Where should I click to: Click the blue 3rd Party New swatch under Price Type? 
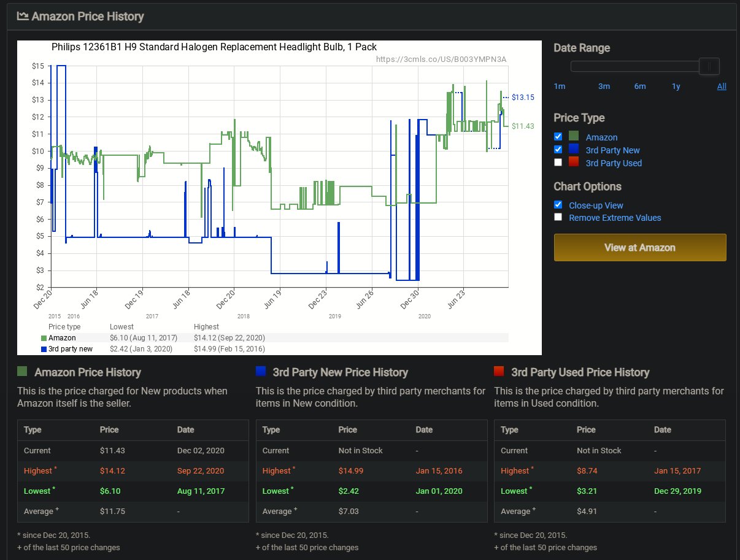point(574,150)
